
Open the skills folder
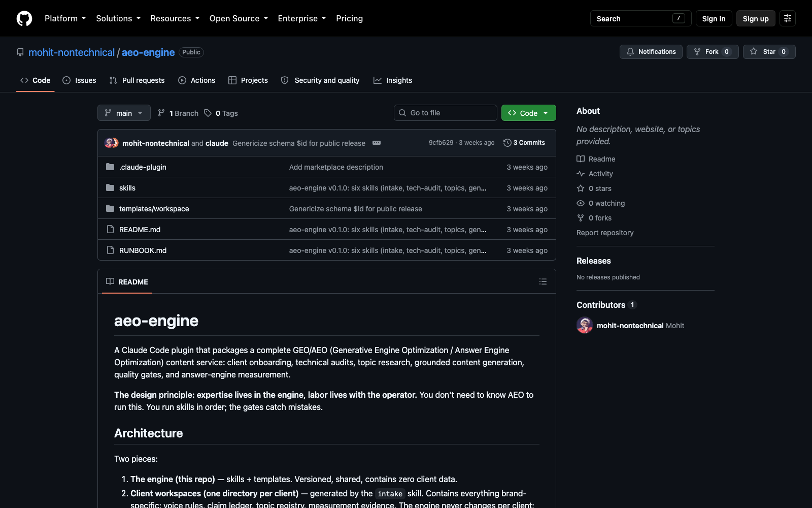click(127, 188)
